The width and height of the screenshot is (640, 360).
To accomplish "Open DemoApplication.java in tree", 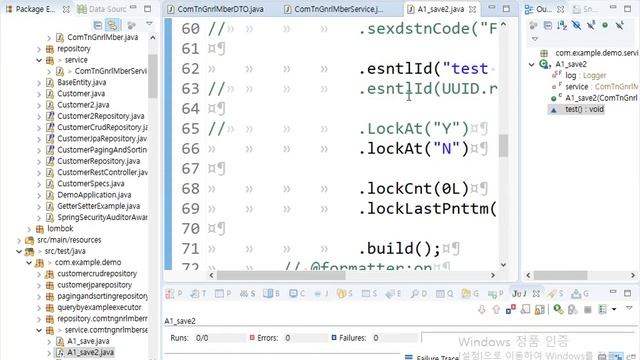I will pyautogui.click(x=94, y=195).
